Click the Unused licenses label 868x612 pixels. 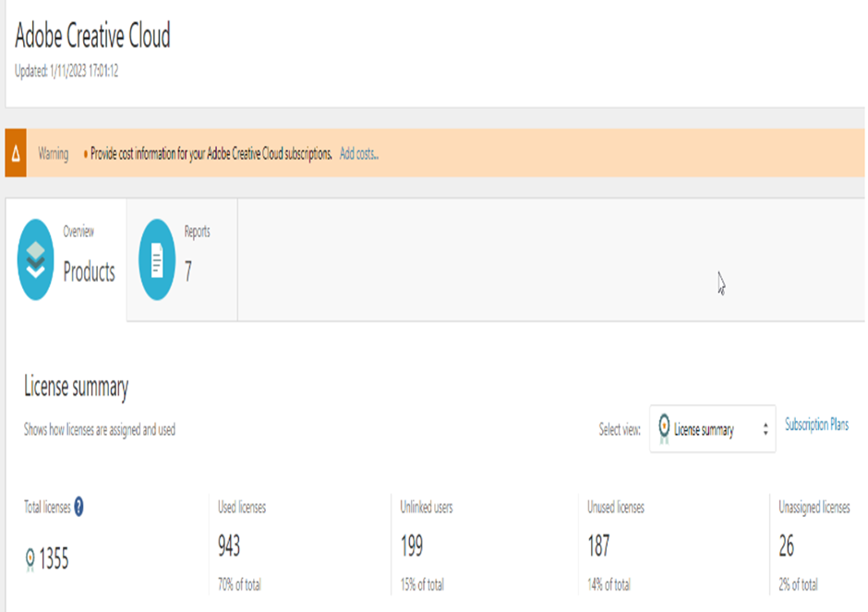click(616, 507)
